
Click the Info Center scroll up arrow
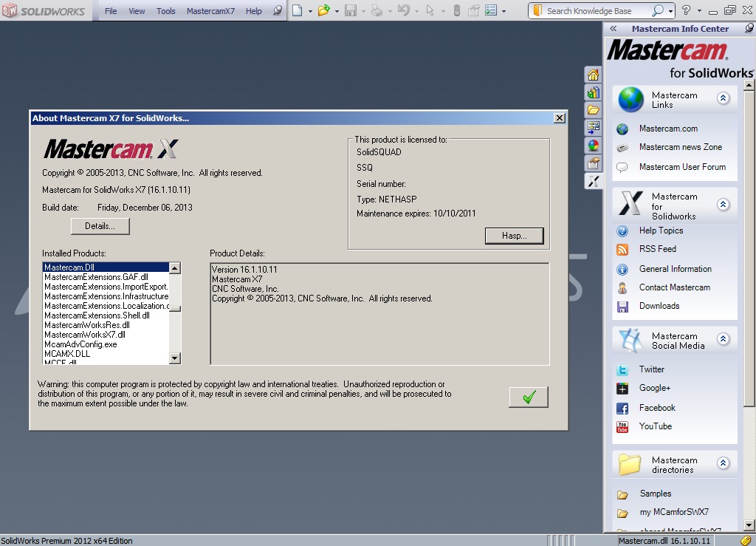click(x=749, y=86)
